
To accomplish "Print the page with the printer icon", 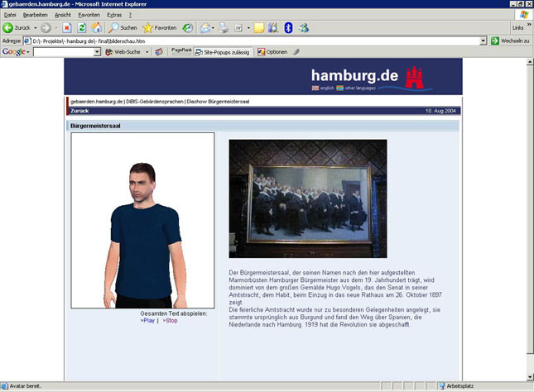I will tap(224, 28).
